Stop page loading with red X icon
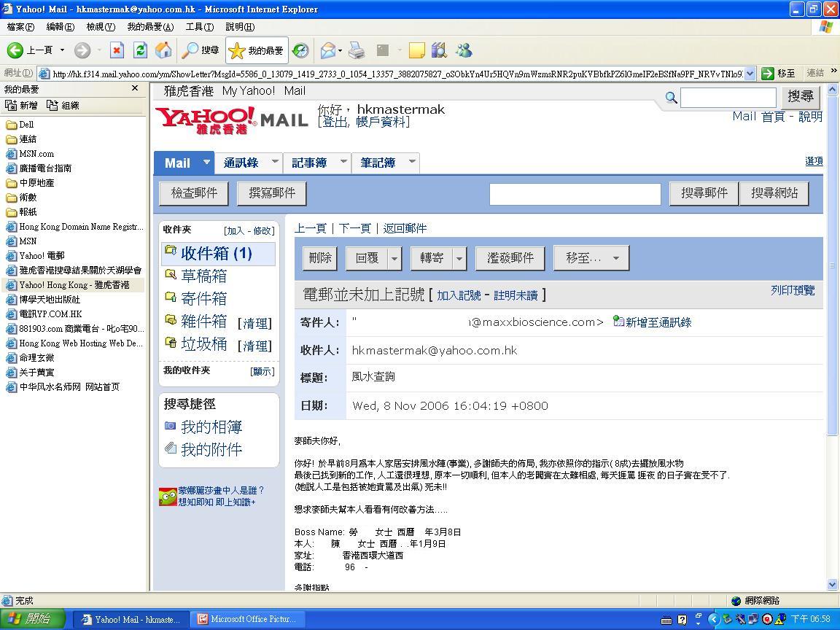 coord(117,50)
